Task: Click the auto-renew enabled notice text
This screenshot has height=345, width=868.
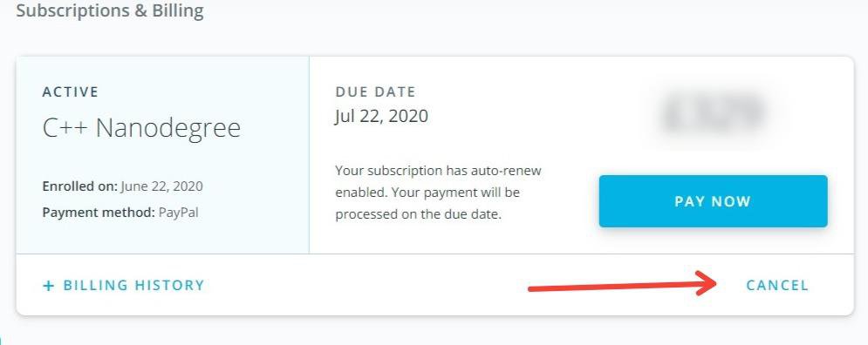Action: (439, 193)
